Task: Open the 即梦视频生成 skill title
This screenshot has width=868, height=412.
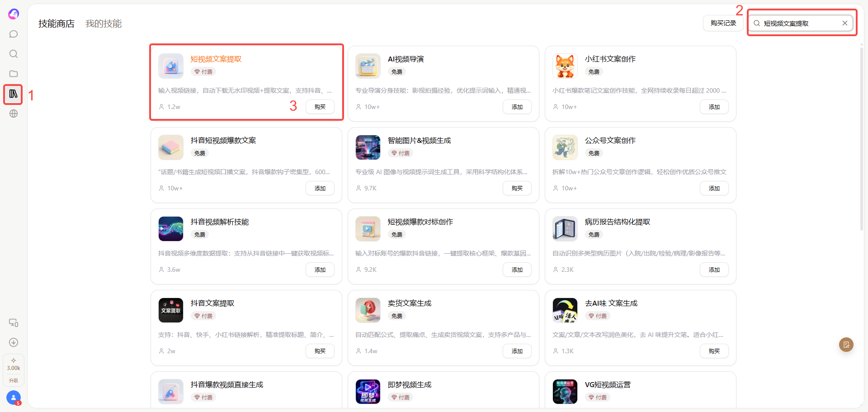Action: 410,385
